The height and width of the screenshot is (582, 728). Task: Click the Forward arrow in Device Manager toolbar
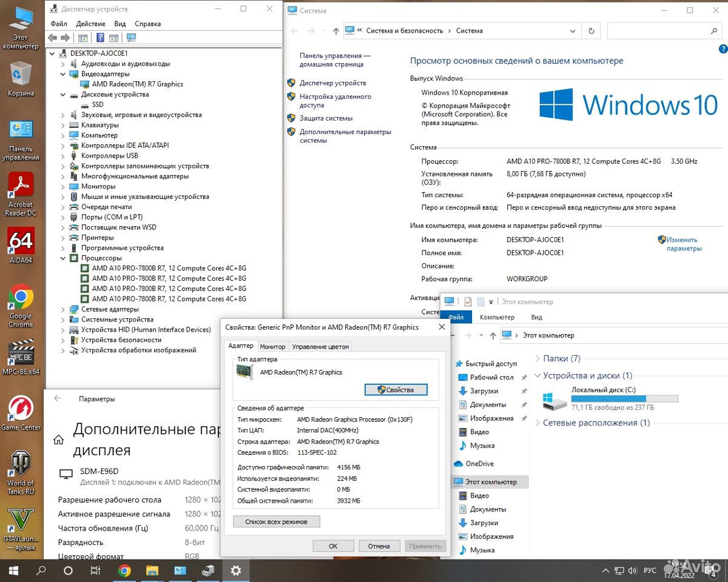(x=65, y=38)
